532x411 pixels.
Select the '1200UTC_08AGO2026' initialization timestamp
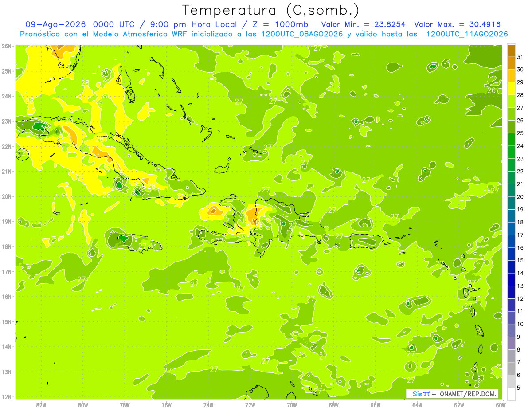(x=301, y=34)
